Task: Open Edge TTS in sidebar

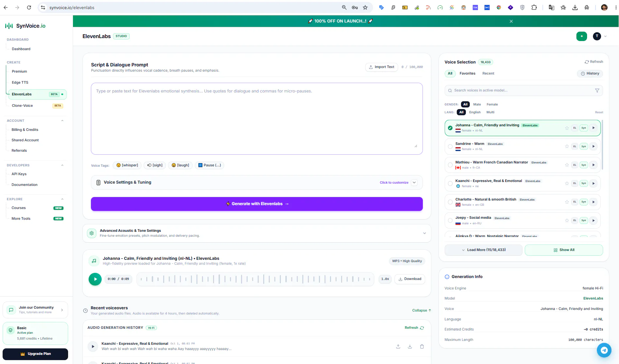Action: pos(20,83)
